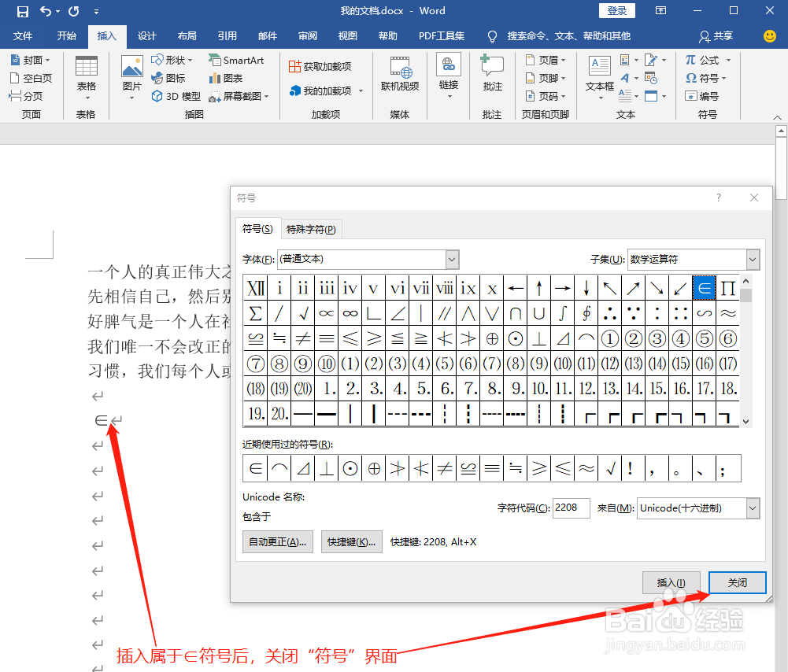The height and width of the screenshot is (672, 788).
Task: Click the character code (字符代码) field
Action: tap(571, 508)
